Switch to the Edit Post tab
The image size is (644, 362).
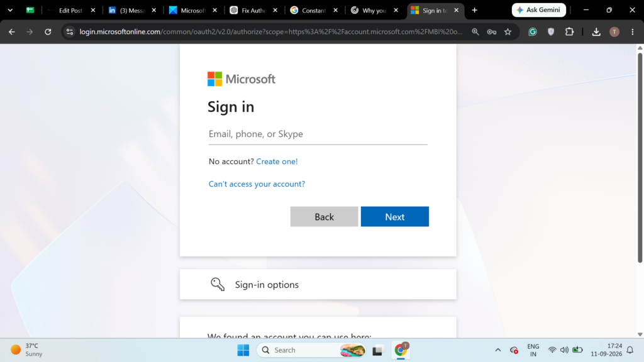(x=70, y=10)
